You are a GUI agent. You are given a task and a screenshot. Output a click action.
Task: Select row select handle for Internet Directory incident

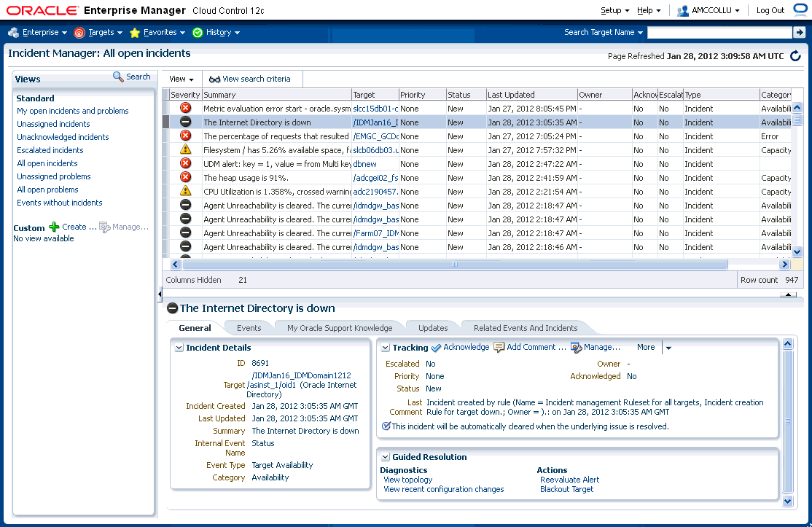(x=165, y=122)
